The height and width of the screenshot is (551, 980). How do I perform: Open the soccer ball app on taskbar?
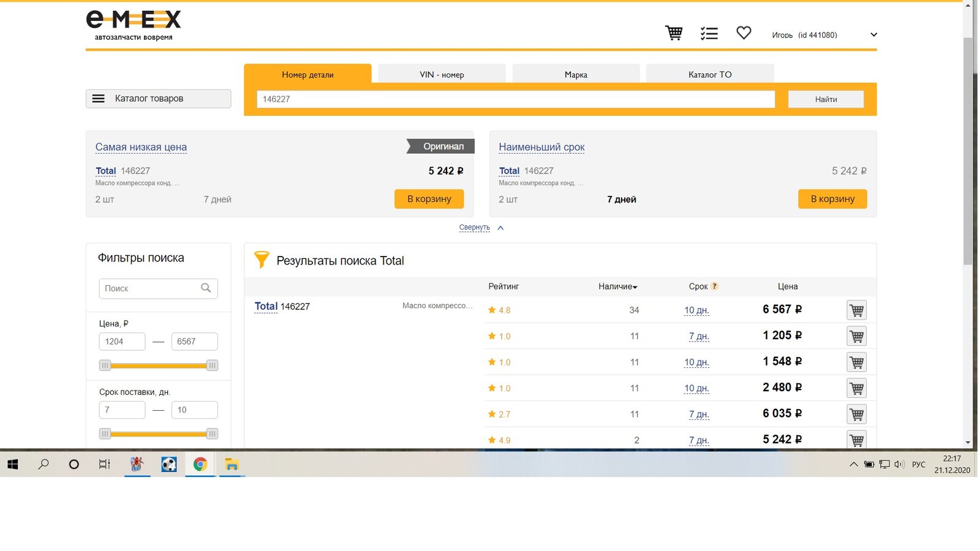[169, 465]
